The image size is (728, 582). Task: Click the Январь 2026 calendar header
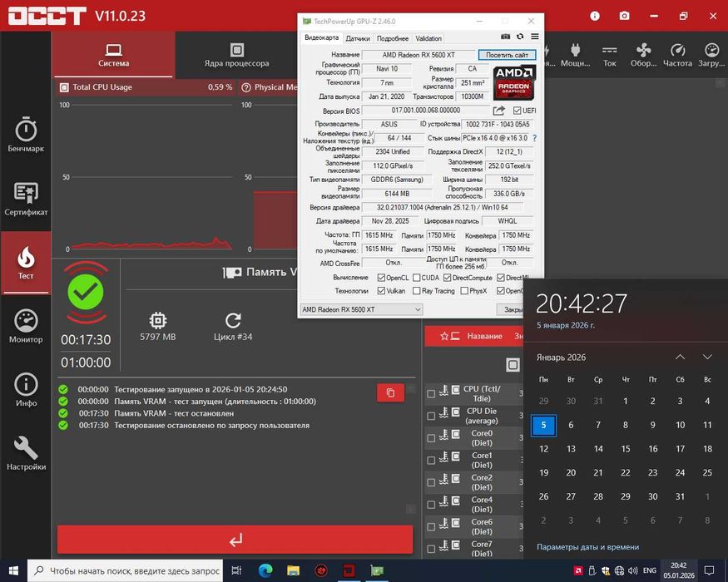tap(561, 358)
